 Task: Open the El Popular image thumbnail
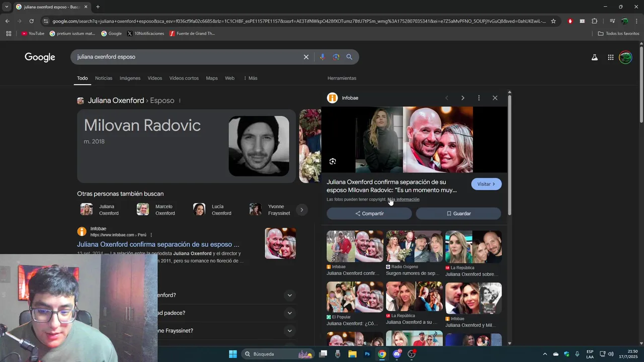(x=355, y=297)
